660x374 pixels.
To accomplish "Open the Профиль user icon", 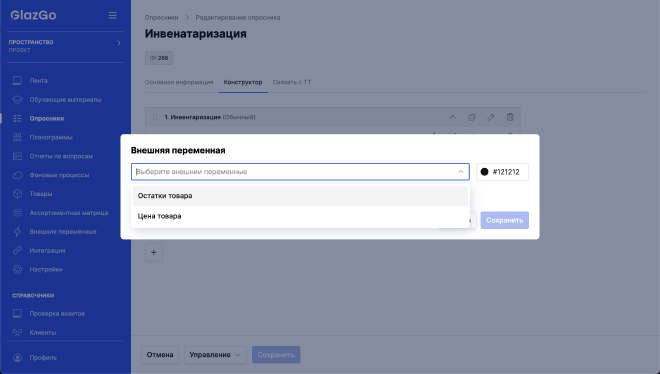I will tap(17, 358).
